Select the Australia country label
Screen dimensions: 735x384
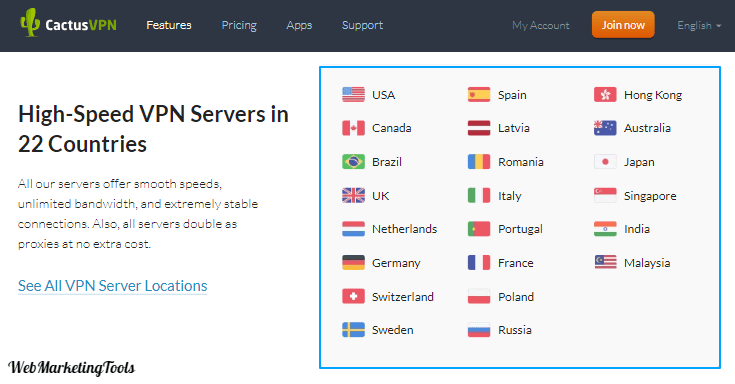pos(647,128)
